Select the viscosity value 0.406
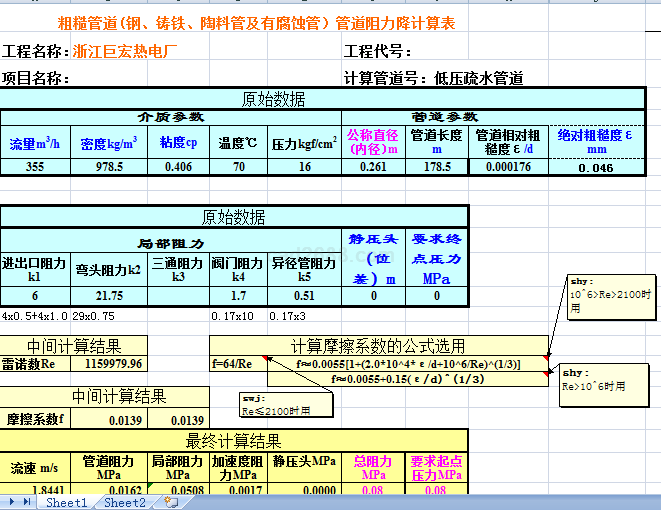The height and width of the screenshot is (510, 661). coord(178,167)
